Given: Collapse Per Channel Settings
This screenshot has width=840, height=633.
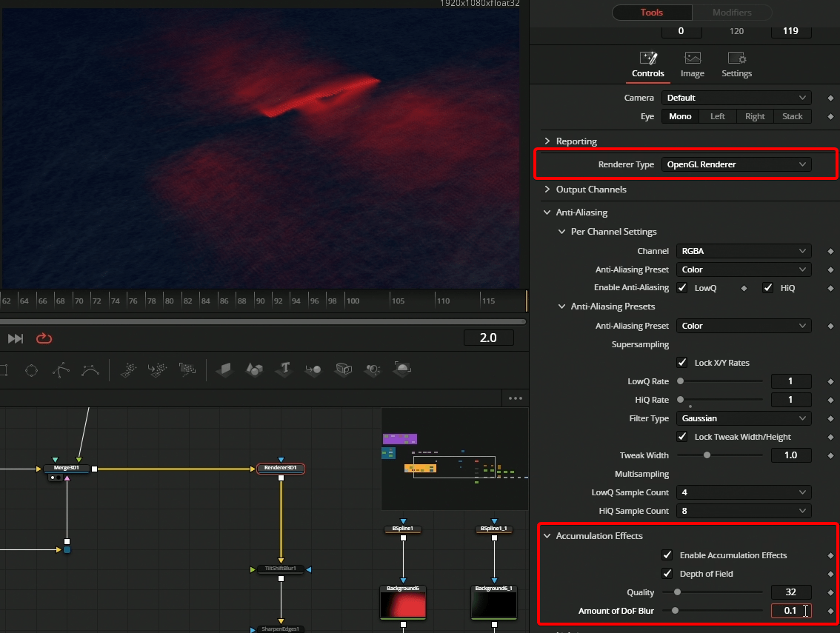Looking at the screenshot, I should pos(562,231).
